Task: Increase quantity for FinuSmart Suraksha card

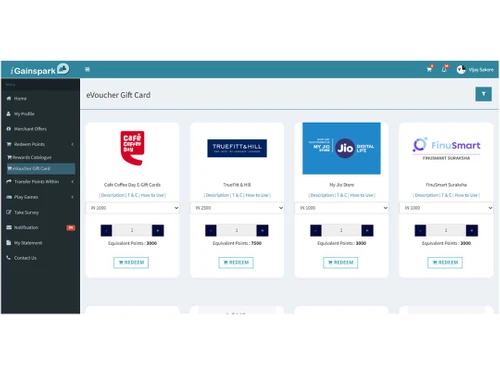Action: (x=472, y=230)
